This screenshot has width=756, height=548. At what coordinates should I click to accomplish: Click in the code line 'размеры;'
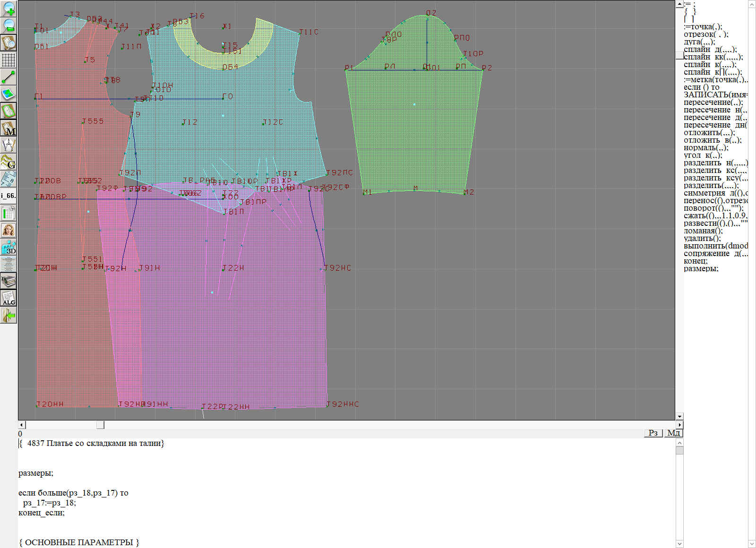pos(36,473)
